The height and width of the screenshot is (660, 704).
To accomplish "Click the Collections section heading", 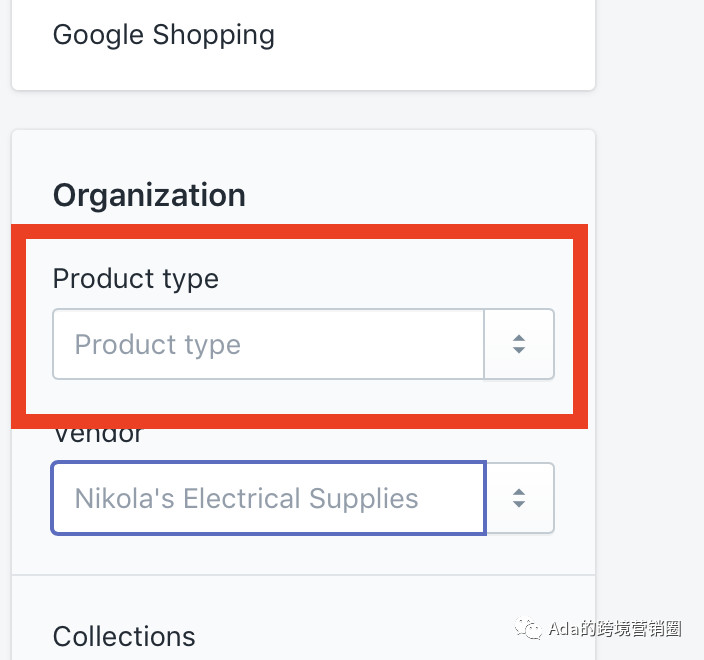I will click(124, 636).
